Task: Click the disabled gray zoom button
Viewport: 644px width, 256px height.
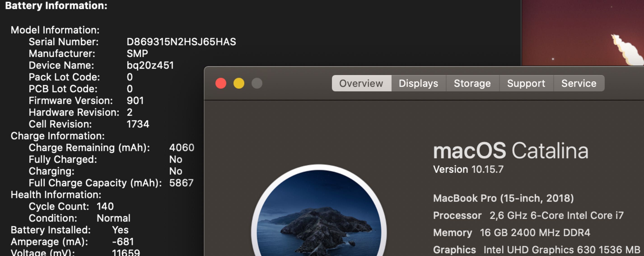Action: point(257,83)
